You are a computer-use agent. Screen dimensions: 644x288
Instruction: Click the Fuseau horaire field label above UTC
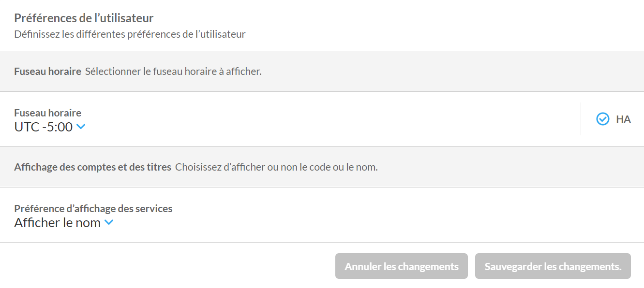[x=47, y=113]
